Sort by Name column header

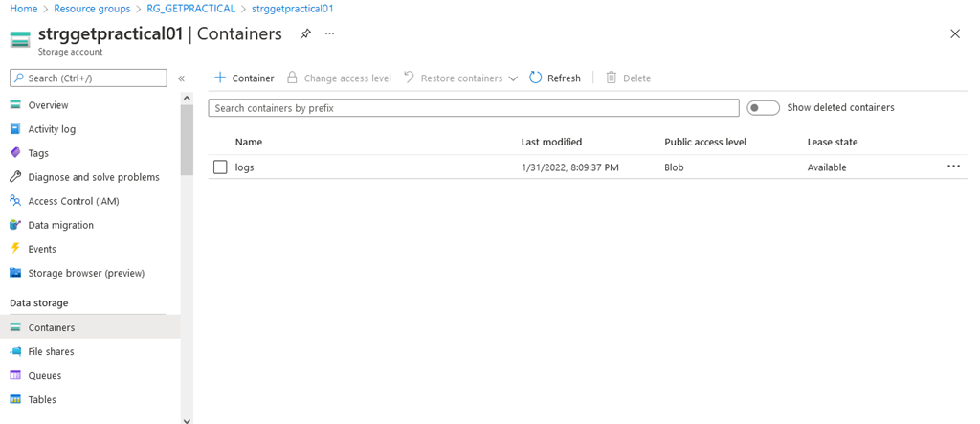point(249,142)
